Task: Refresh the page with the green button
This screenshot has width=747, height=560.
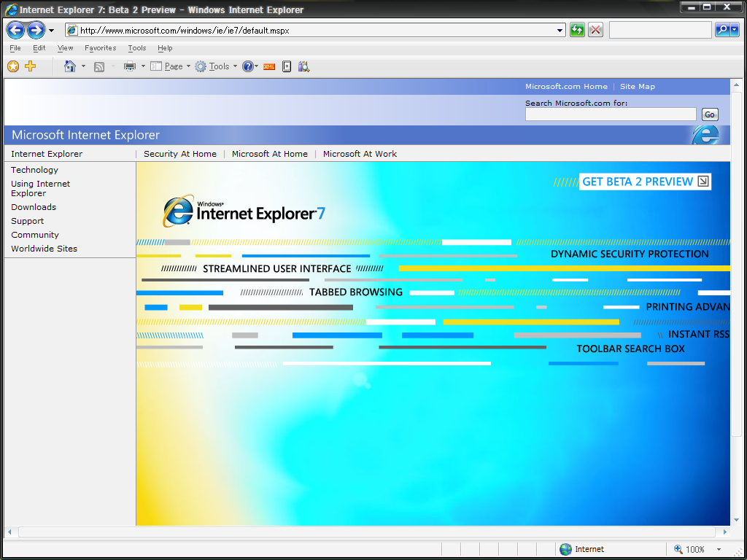Action: (577, 31)
